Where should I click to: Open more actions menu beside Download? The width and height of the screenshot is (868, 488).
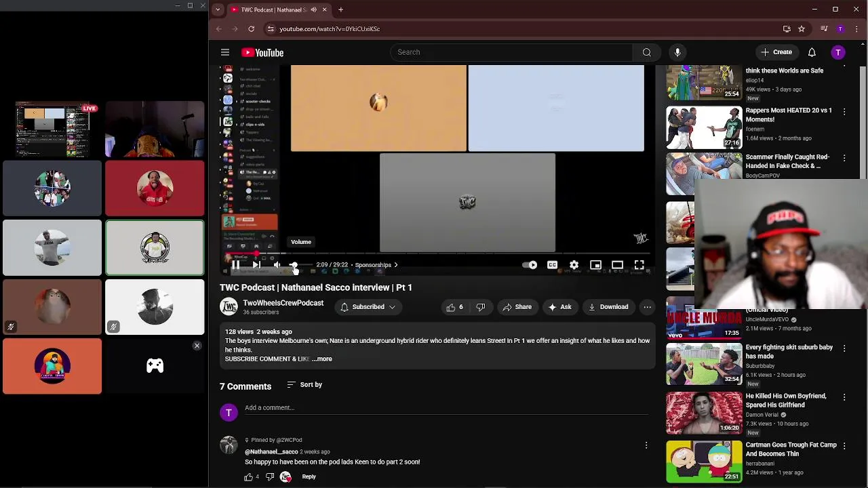pyautogui.click(x=648, y=307)
